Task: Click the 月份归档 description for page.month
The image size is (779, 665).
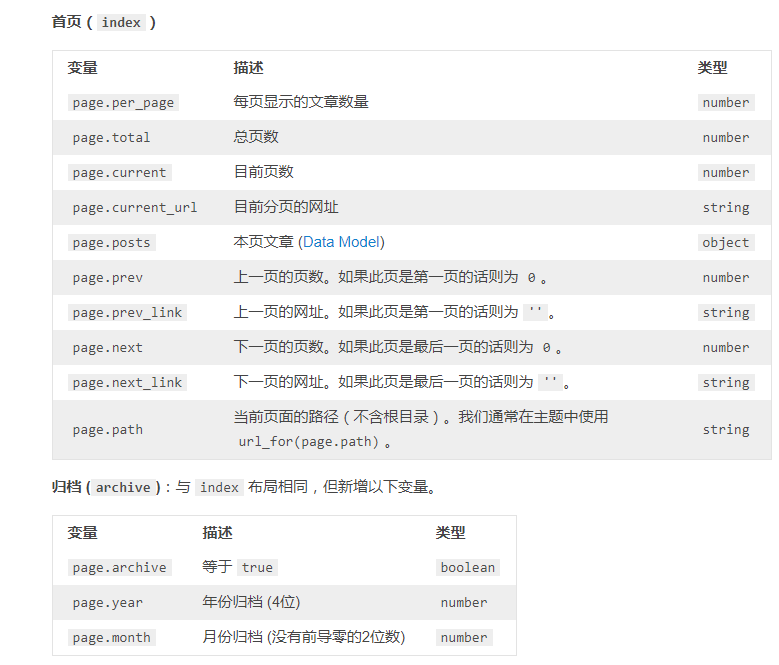Action: (304, 637)
